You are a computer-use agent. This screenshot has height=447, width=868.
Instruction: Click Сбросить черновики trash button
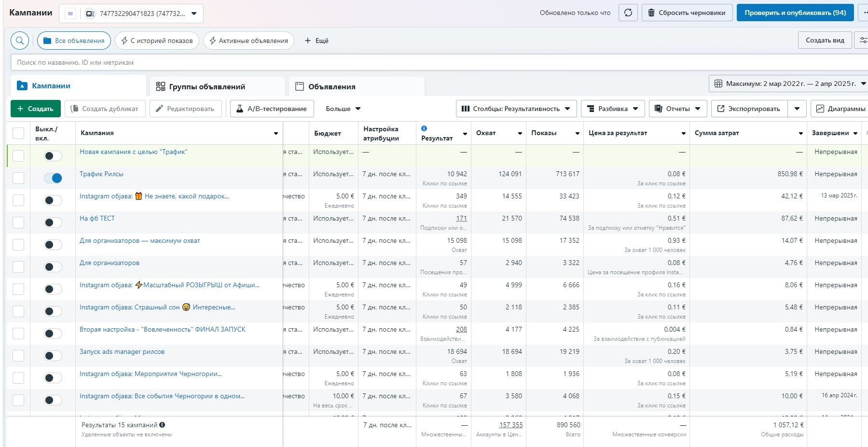[687, 13]
